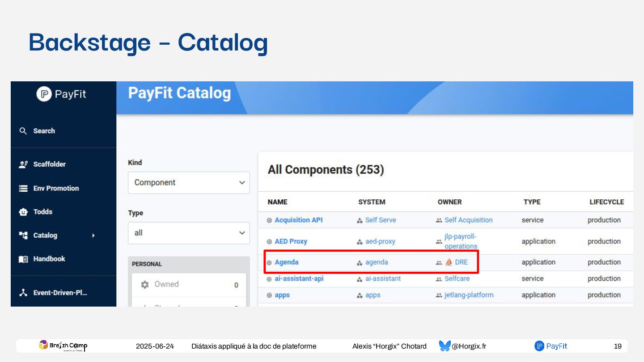Open the Acquisition API component
The width and height of the screenshot is (644, 362).
pyautogui.click(x=299, y=220)
